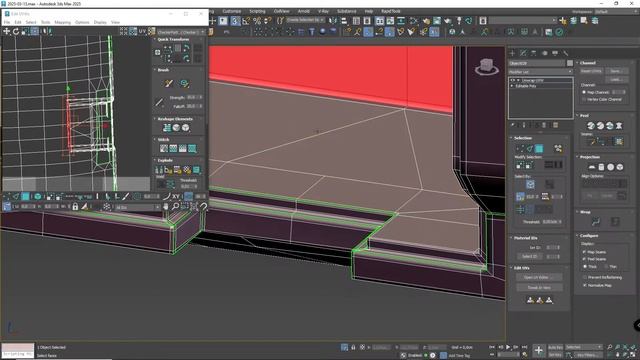
Task: Select the Polygon sub-object icon in Selection rollout
Action: click(x=539, y=149)
